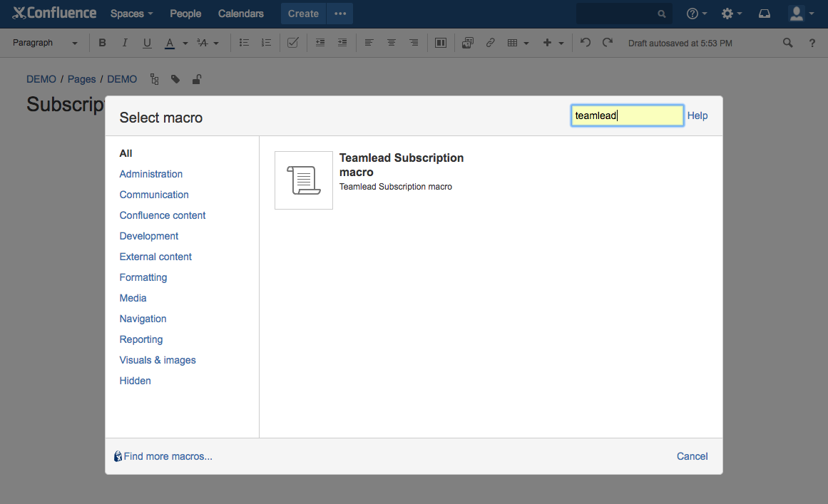Open the labels tag icon
The height and width of the screenshot is (504, 828).
[x=175, y=79]
